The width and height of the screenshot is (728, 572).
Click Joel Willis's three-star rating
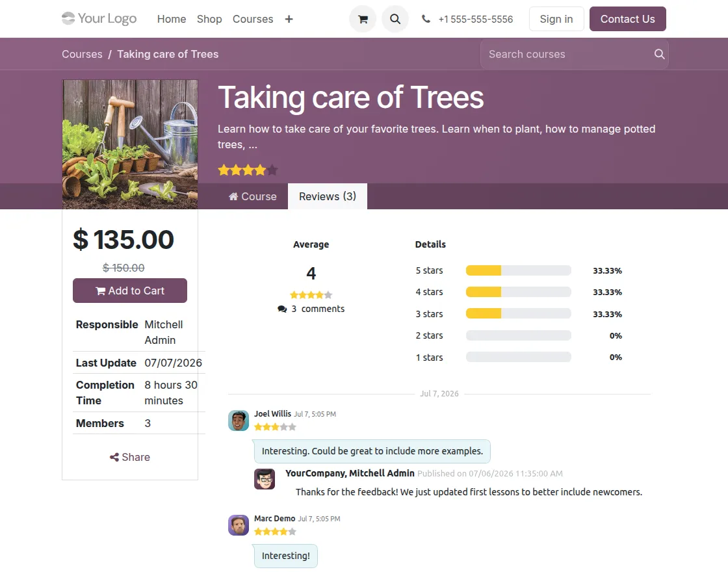pos(276,427)
